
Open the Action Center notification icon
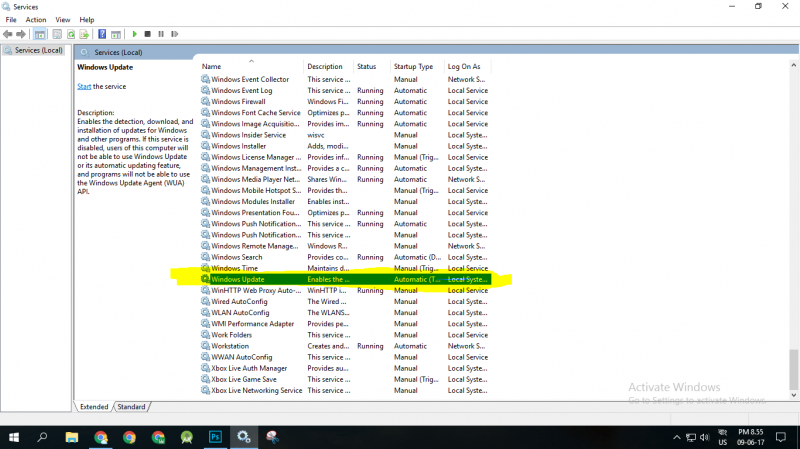point(781,437)
